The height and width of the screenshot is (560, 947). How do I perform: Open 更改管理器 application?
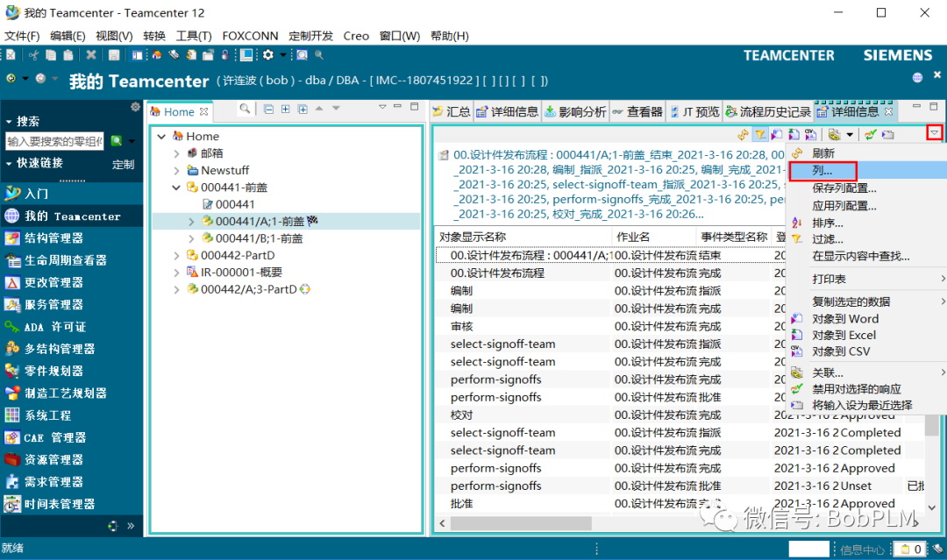(72, 282)
